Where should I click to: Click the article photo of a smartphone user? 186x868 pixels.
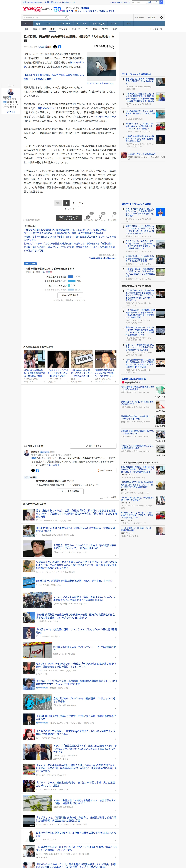coord(101,67)
